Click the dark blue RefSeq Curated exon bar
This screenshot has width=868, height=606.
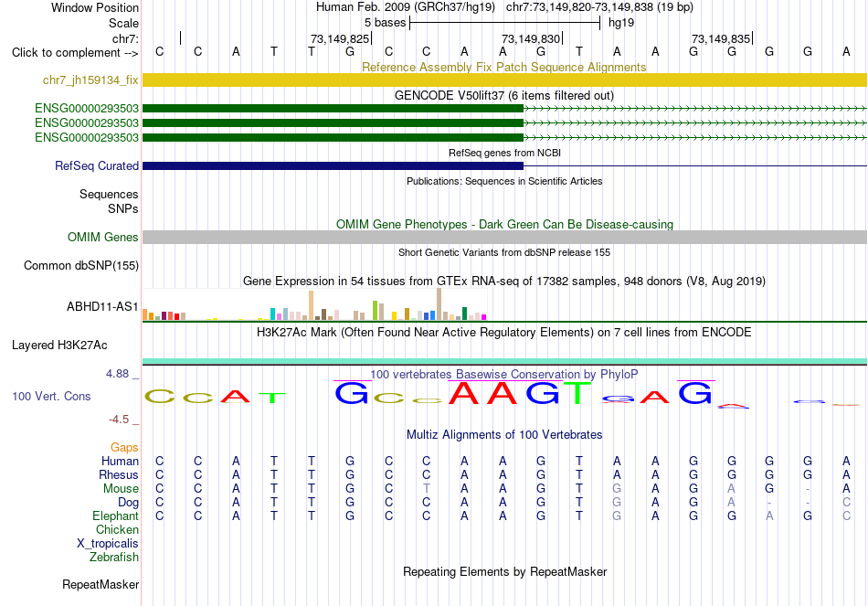[x=333, y=165]
